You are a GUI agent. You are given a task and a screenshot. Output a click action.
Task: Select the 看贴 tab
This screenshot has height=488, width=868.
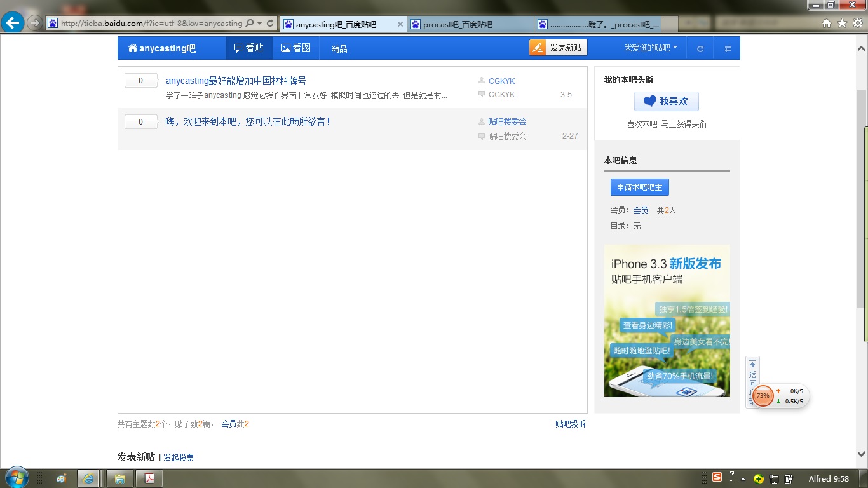click(249, 48)
